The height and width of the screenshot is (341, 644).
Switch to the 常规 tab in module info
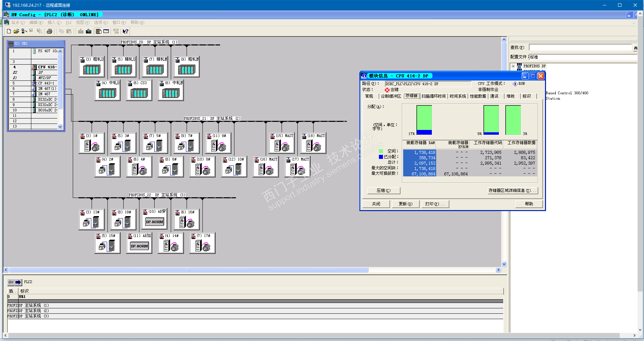[369, 96]
